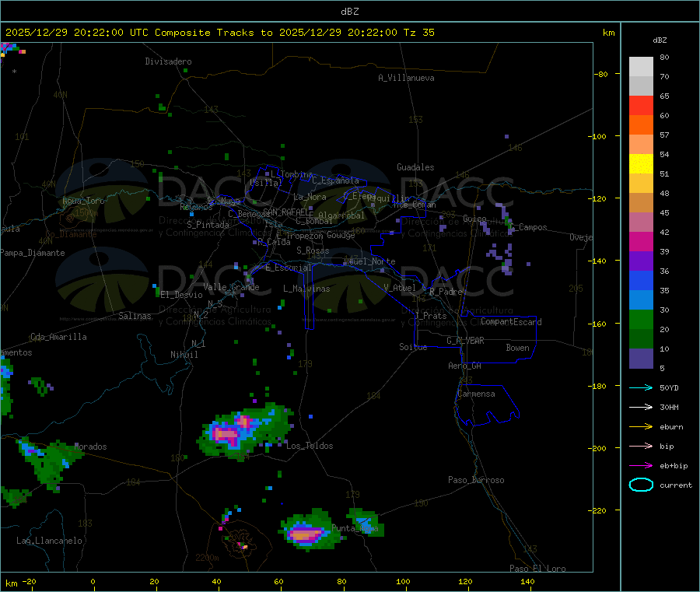Click the orange 57 dBZ color swatch

click(x=641, y=125)
